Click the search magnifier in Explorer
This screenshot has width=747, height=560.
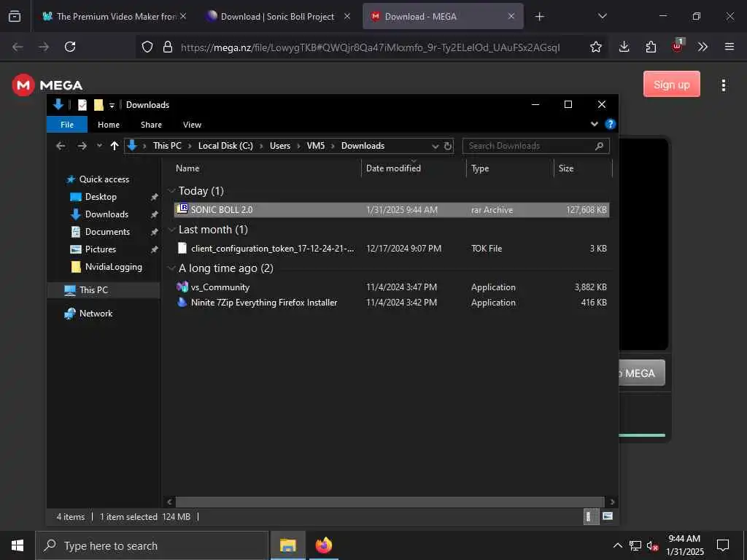[x=600, y=146]
